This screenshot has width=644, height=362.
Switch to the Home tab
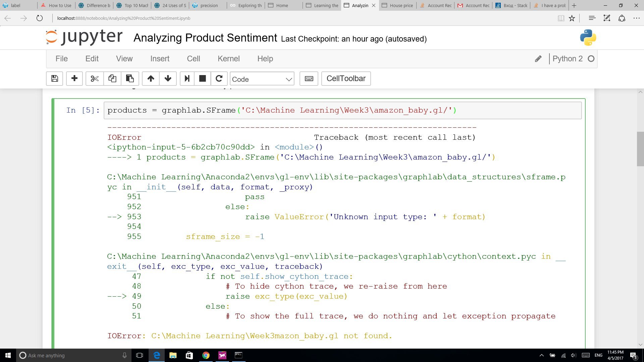(x=284, y=5)
